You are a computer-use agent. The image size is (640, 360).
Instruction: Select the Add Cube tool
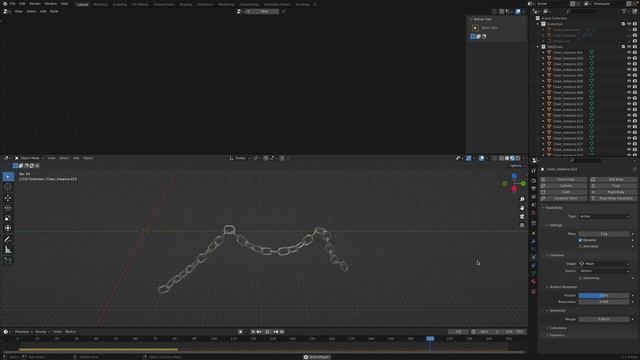tap(8, 260)
